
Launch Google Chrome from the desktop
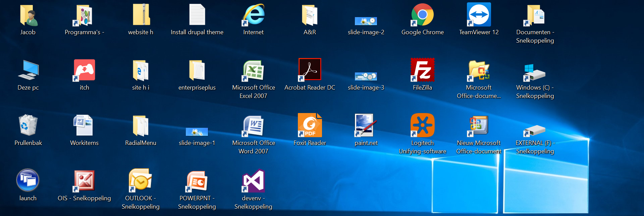423,15
